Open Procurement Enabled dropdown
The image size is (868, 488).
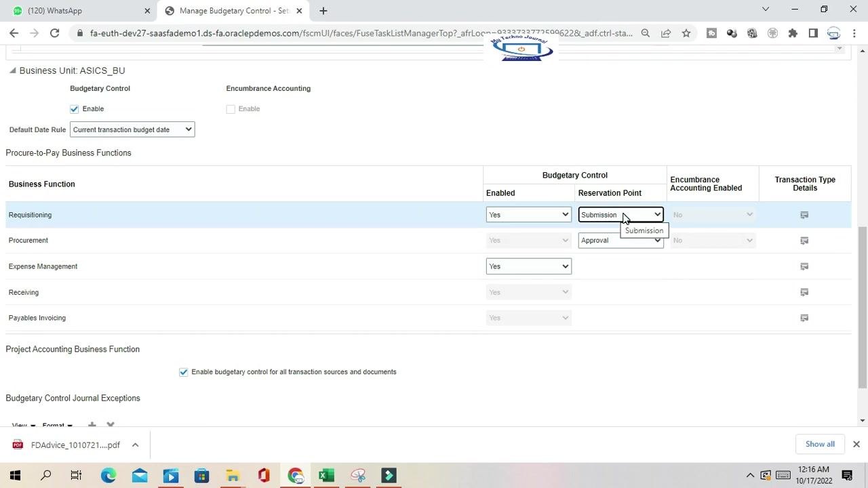click(x=529, y=241)
